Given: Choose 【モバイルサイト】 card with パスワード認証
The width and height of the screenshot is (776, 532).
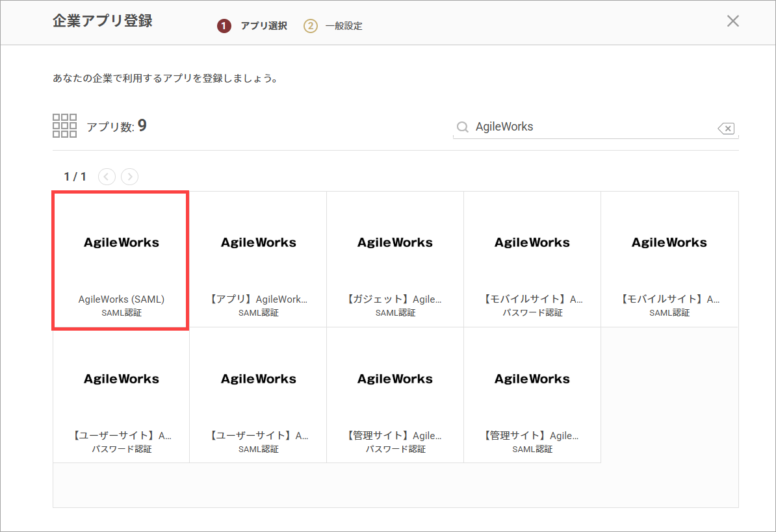Looking at the screenshot, I should 532,260.
